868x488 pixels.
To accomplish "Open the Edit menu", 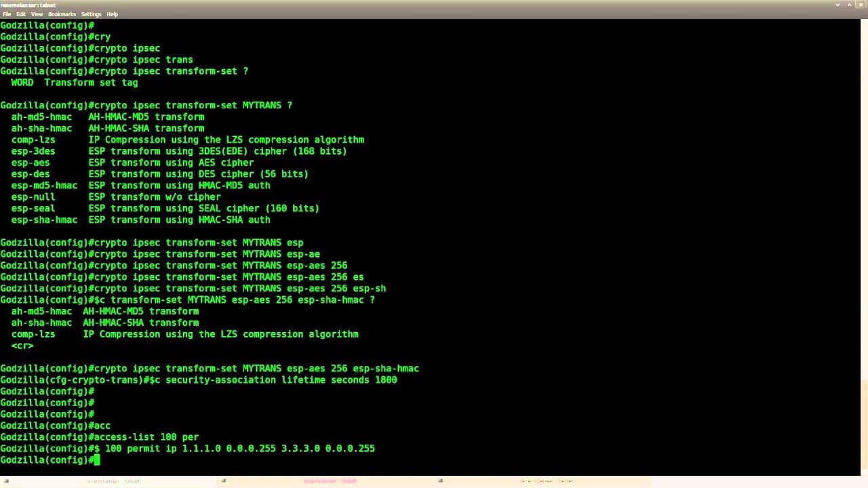I will pyautogui.click(x=21, y=14).
